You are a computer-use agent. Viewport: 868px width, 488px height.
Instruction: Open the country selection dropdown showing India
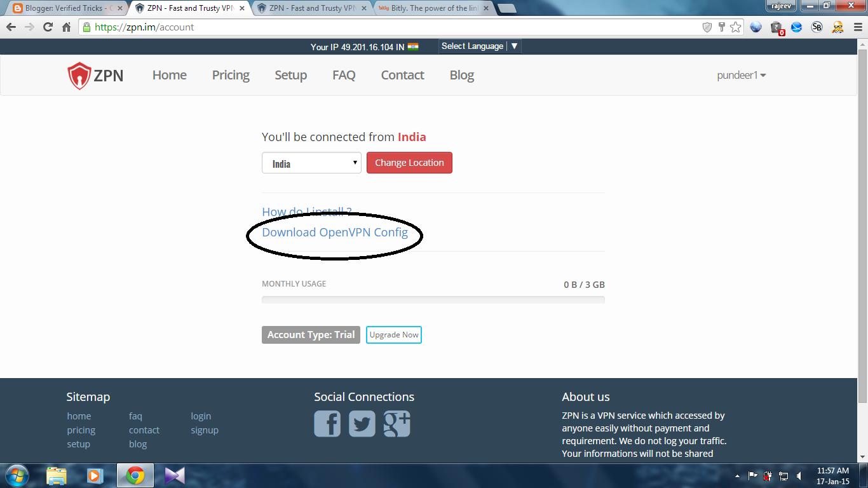pos(311,163)
